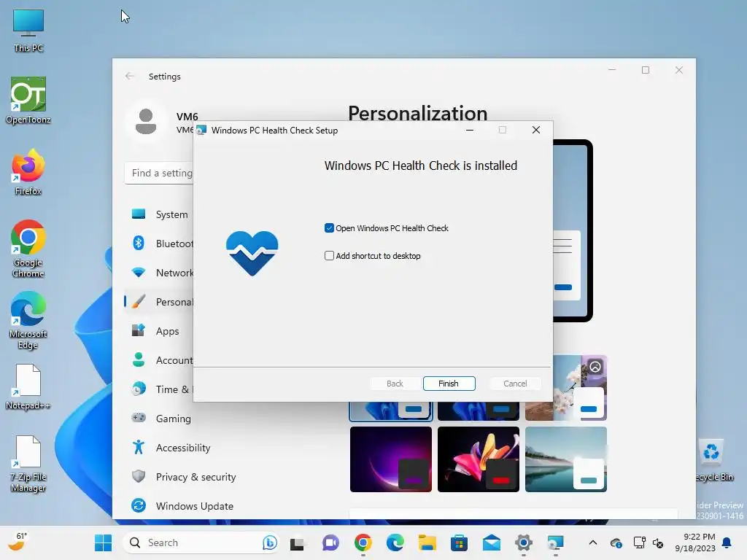
Task: Open File Explorer from taskbar
Action: 427,542
